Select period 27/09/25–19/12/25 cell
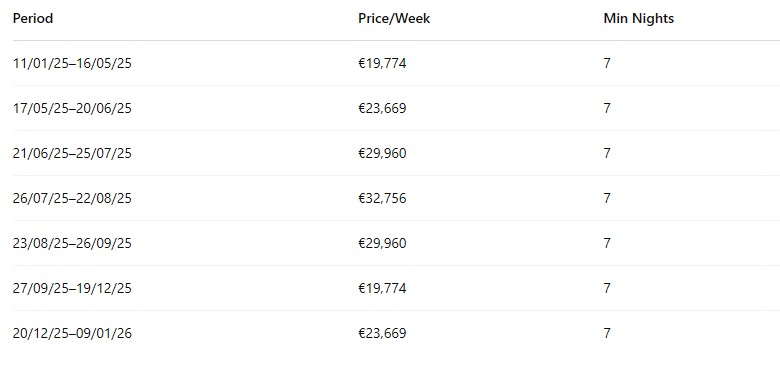 72,288
